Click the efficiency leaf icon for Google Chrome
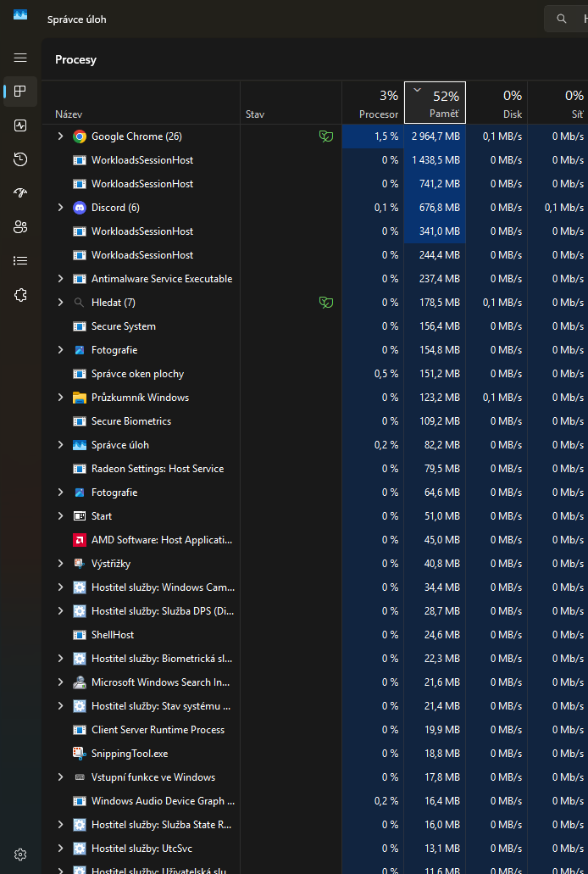 point(326,136)
